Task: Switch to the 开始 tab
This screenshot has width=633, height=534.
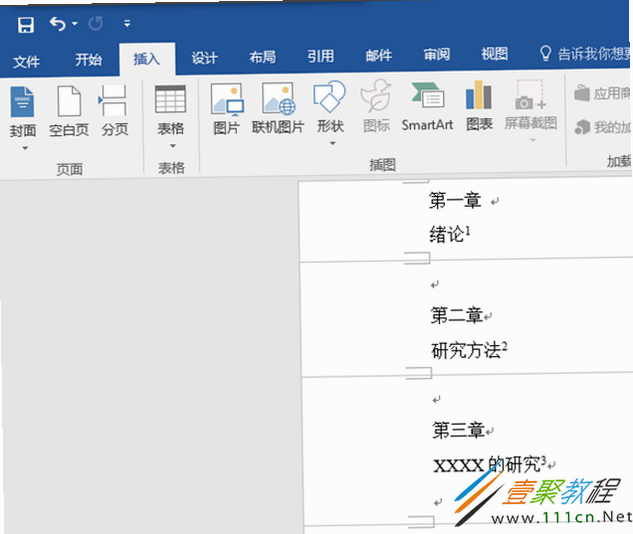Action: [x=88, y=60]
